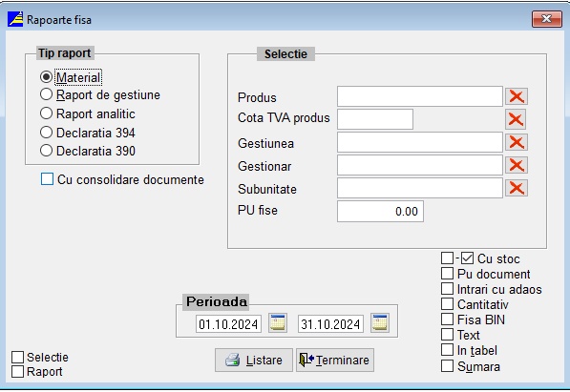Focus the Gestionar input field
This screenshot has height=392, width=570.
(x=420, y=165)
